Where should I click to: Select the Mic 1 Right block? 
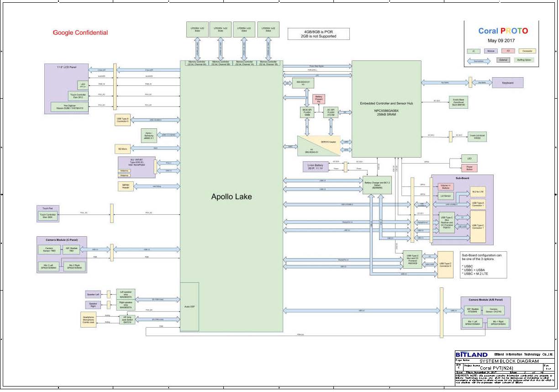(497, 323)
